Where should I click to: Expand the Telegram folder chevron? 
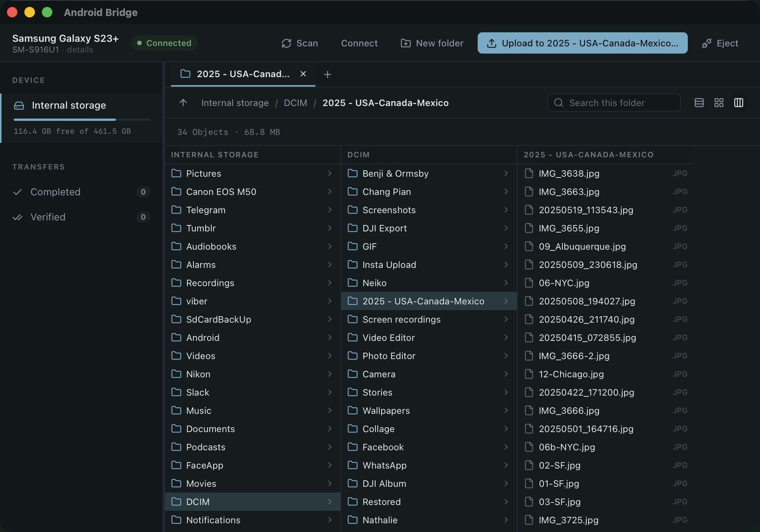[329, 210]
